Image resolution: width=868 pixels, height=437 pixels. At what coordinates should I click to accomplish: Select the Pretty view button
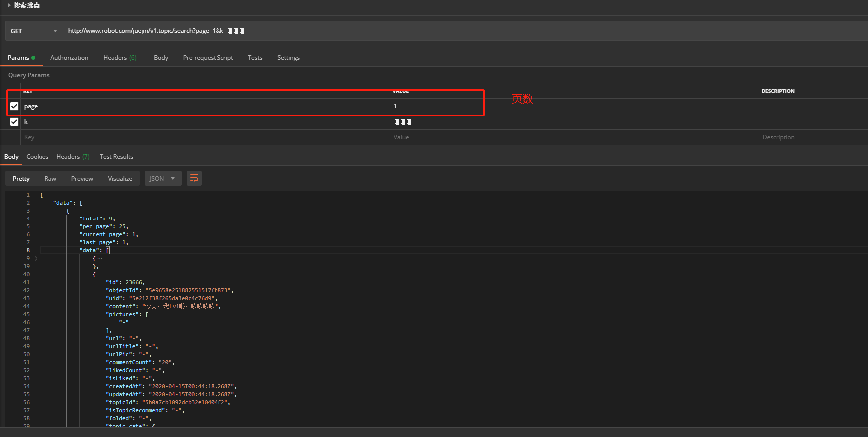click(21, 178)
